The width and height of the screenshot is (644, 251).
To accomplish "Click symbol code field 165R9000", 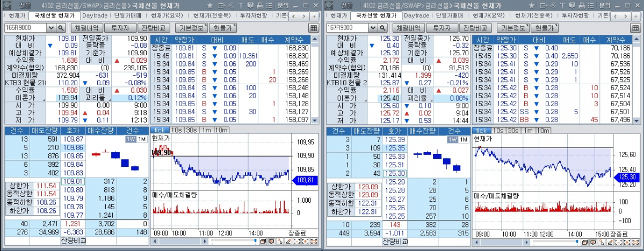I will [25, 28].
